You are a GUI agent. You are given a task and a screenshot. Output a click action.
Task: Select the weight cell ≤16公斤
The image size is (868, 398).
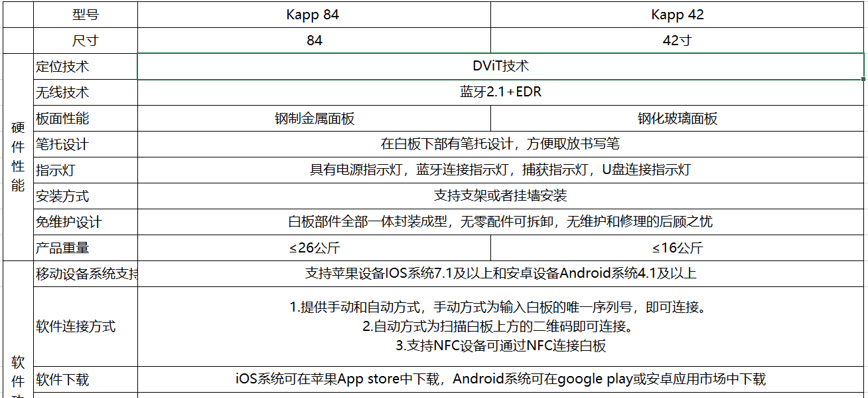(678, 248)
